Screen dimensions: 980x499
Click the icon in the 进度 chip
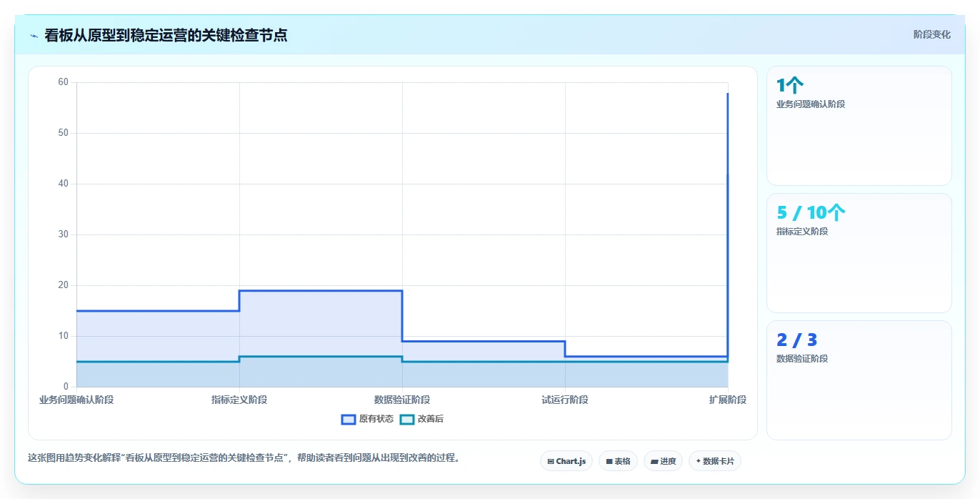[654, 462]
